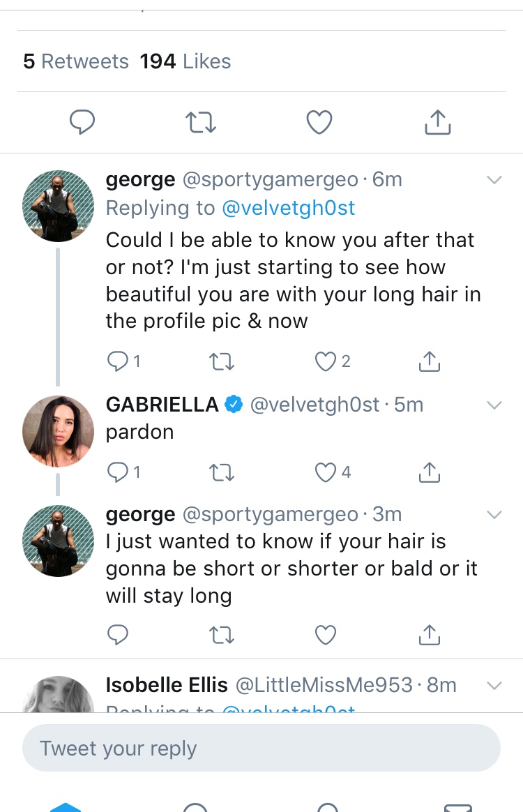View the 5 Retweets list
Viewport: 523px width, 812px height.
point(75,61)
